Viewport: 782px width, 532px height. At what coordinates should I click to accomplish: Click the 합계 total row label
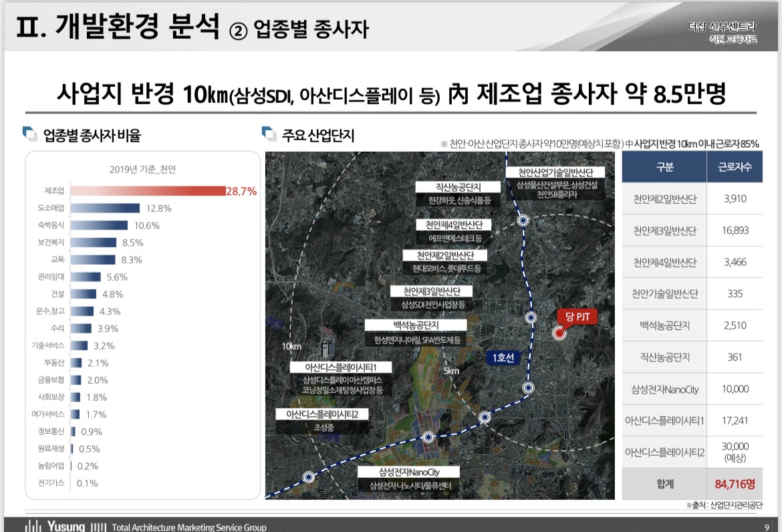pyautogui.click(x=664, y=484)
